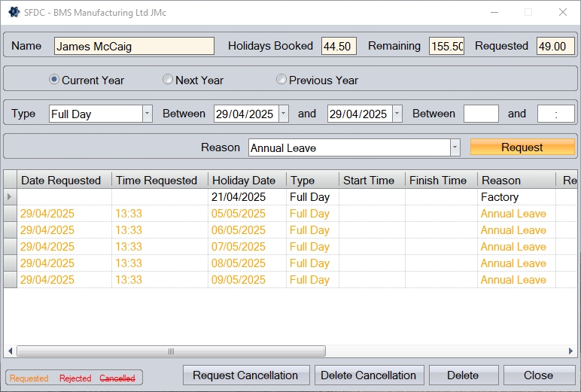Click the Request Cancellation button
Screen dimensions: 581x392
click(x=245, y=375)
